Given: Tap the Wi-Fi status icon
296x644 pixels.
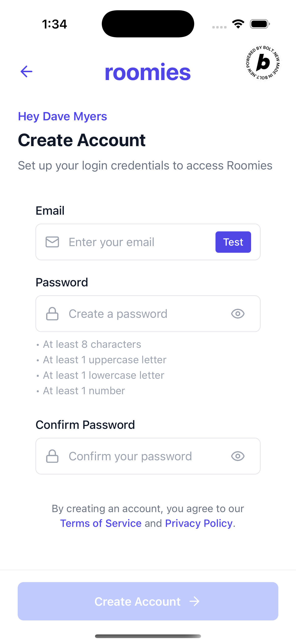Looking at the screenshot, I should click(x=238, y=24).
